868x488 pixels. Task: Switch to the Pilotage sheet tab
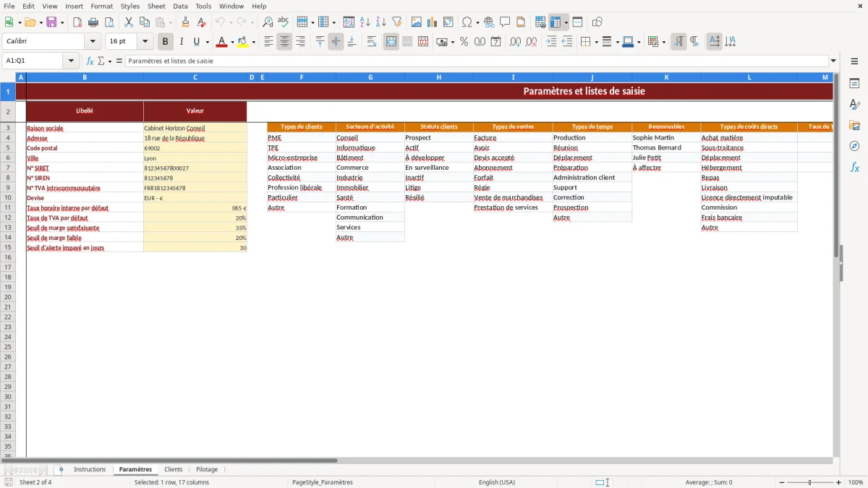click(207, 469)
